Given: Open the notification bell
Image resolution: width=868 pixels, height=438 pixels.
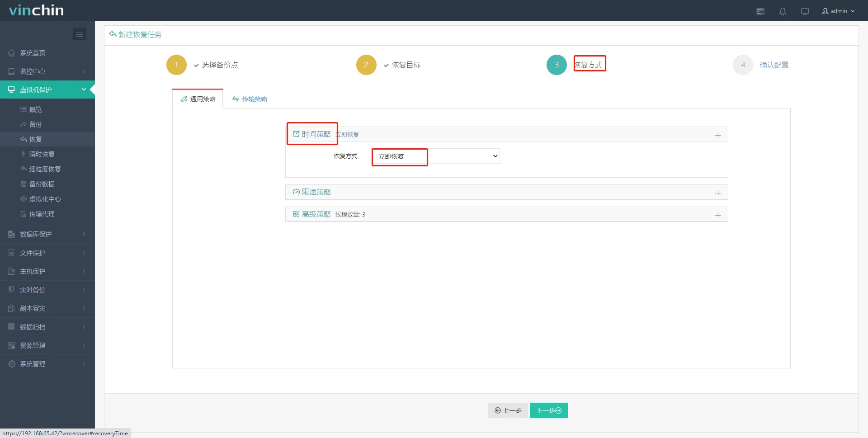Looking at the screenshot, I should [x=783, y=11].
